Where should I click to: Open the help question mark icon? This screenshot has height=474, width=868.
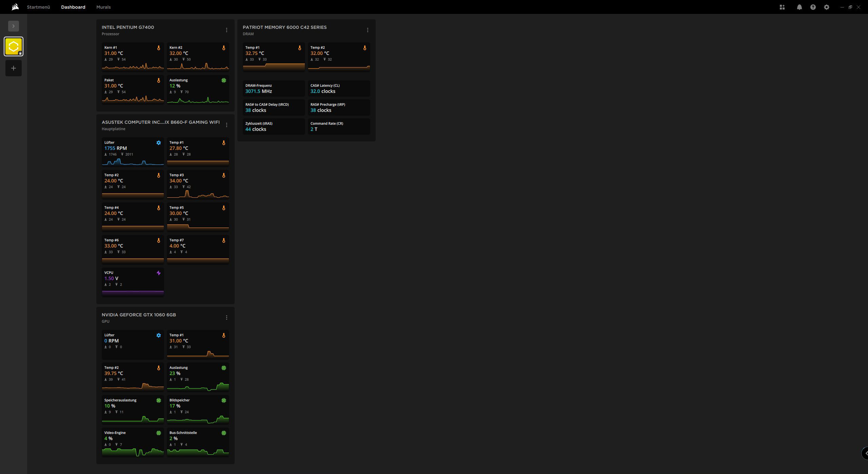point(813,7)
